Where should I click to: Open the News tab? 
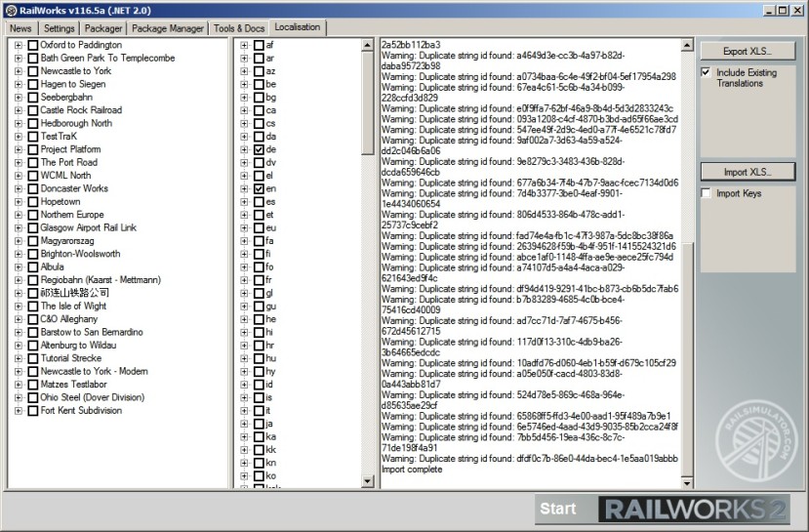click(x=20, y=28)
